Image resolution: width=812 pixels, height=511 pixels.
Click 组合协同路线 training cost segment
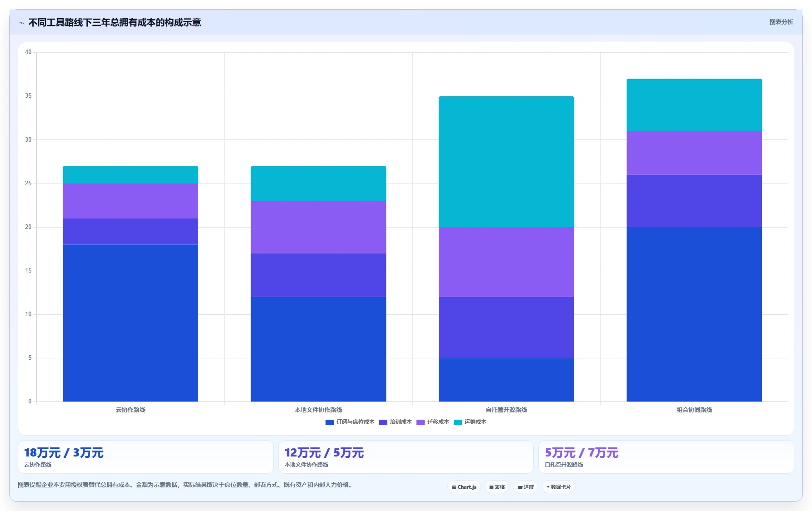(694, 201)
